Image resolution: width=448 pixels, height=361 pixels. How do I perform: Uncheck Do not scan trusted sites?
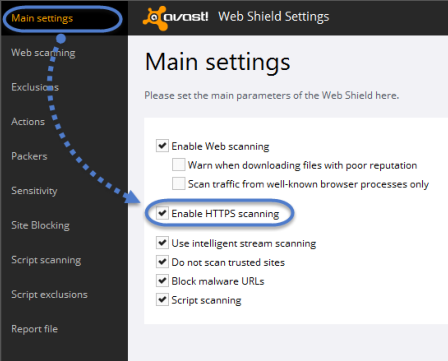(162, 262)
